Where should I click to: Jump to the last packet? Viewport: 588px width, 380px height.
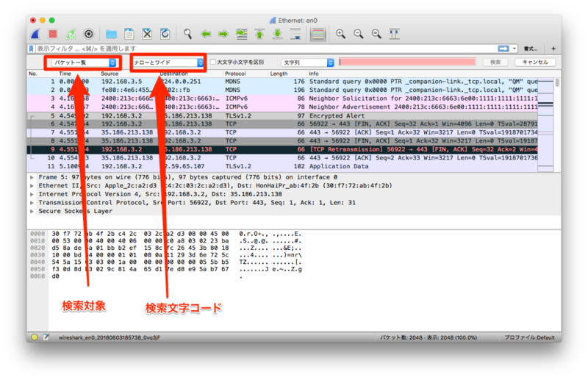click(278, 34)
